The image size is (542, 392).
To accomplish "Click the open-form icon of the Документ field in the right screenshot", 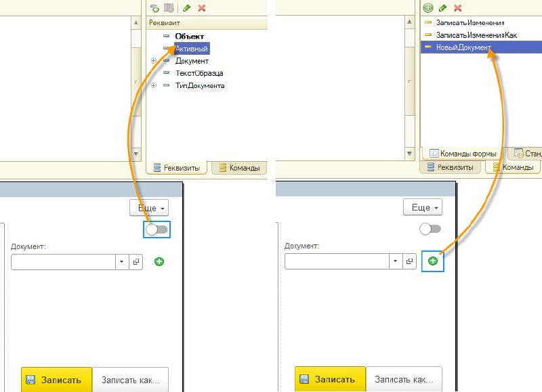I will 409,261.
